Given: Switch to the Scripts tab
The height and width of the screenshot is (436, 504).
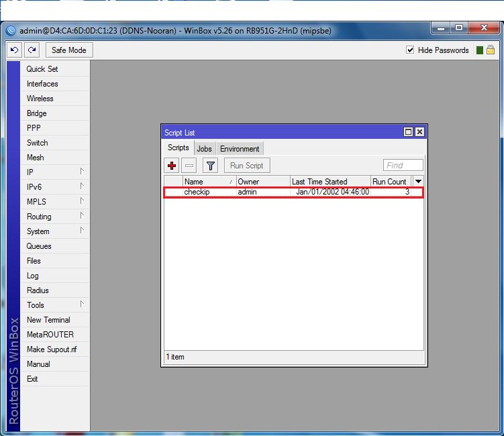Looking at the screenshot, I should [x=178, y=148].
